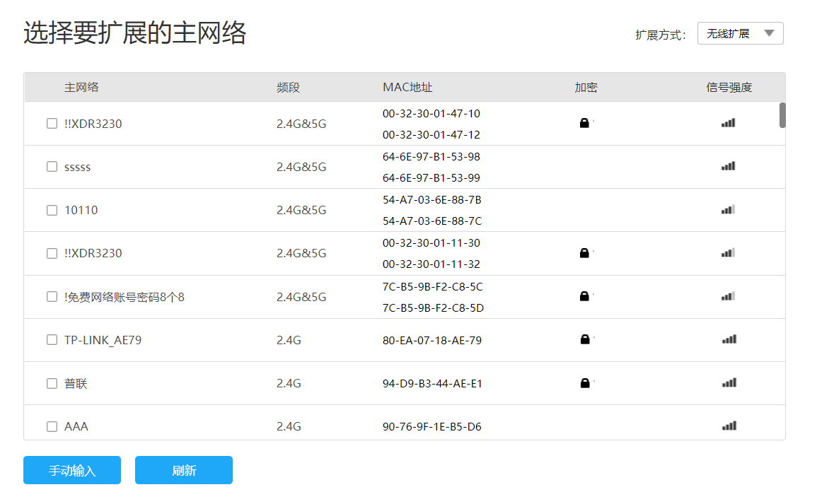Click signal strength icon for 10110 network
This screenshot has height=504, width=817.
coord(729,210)
